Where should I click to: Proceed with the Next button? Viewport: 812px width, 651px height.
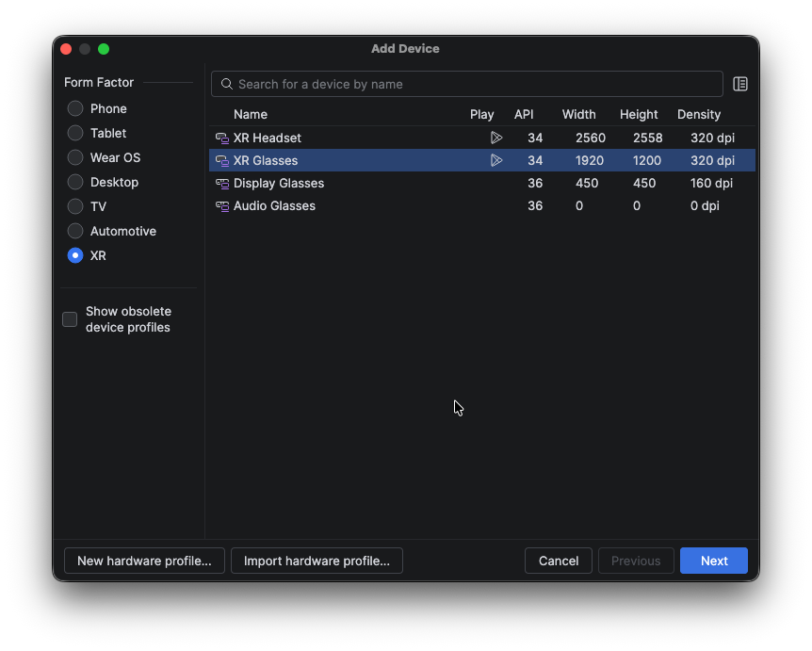[714, 561]
